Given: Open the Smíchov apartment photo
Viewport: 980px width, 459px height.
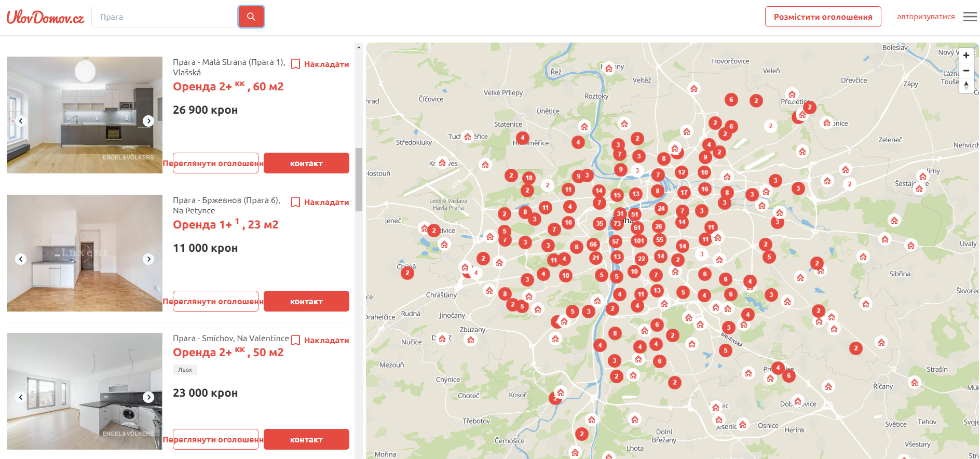Looking at the screenshot, I should 85,391.
